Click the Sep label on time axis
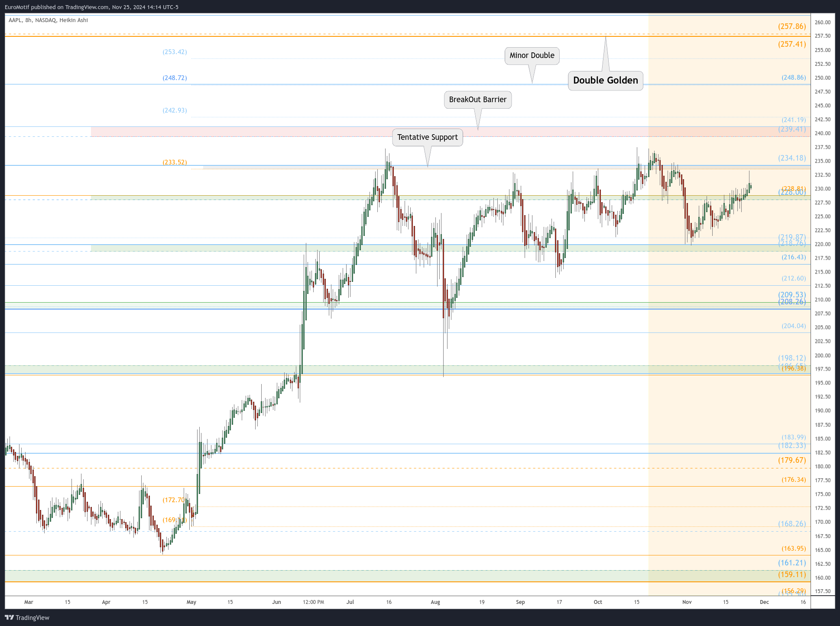 click(x=520, y=602)
